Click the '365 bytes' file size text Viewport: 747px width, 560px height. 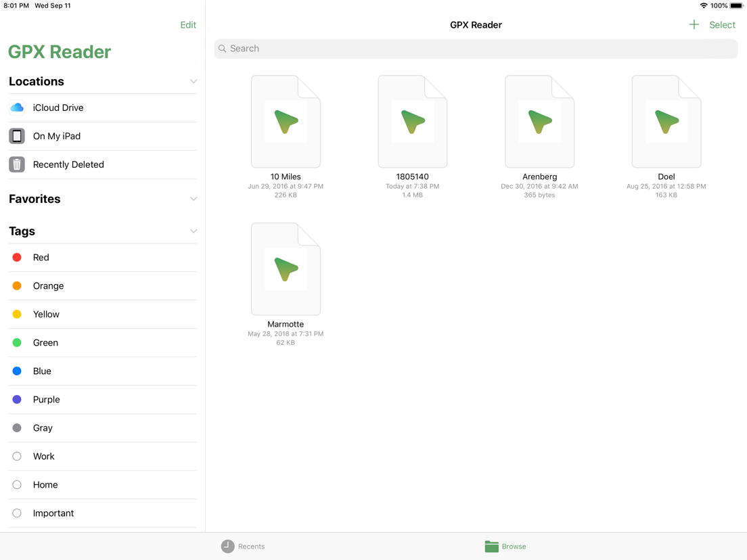pyautogui.click(x=539, y=195)
